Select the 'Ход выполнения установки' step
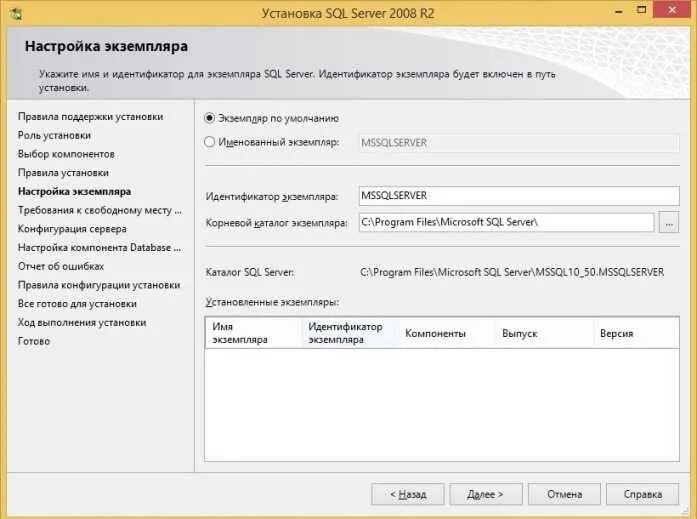This screenshot has height=519, width=697. (x=82, y=323)
